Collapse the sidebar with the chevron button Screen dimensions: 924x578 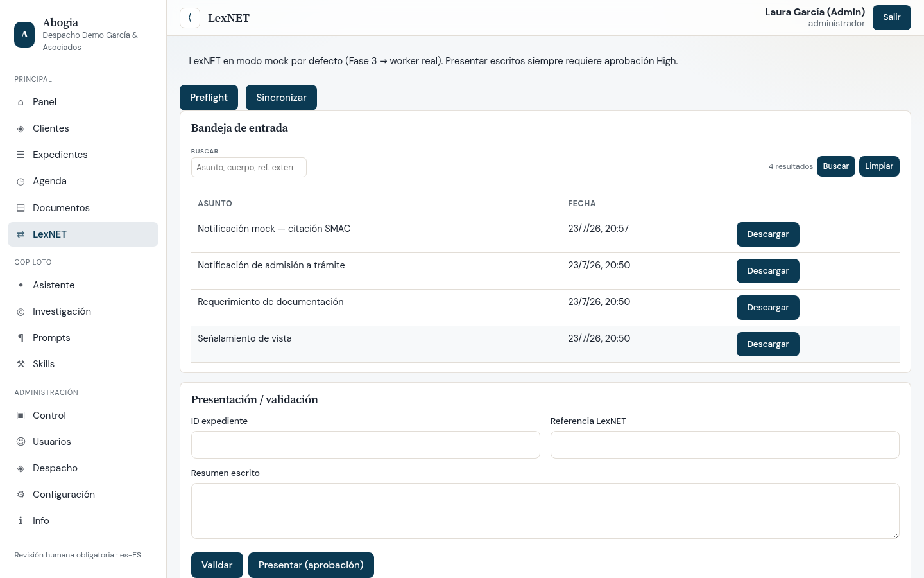pos(190,18)
